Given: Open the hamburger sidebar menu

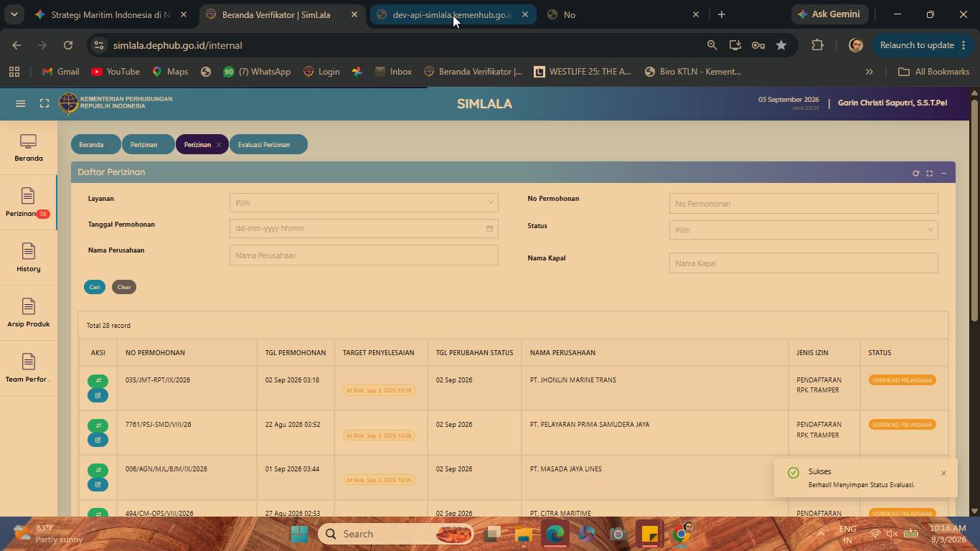Looking at the screenshot, I should (x=21, y=104).
